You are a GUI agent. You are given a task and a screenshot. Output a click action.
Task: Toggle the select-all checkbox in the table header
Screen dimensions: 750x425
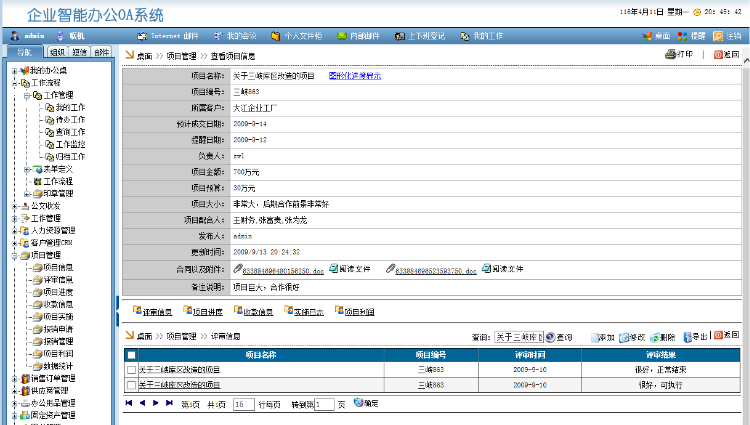coord(131,355)
